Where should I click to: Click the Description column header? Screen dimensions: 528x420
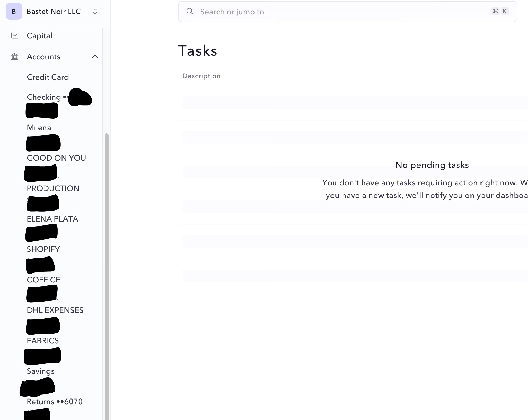coord(201,76)
